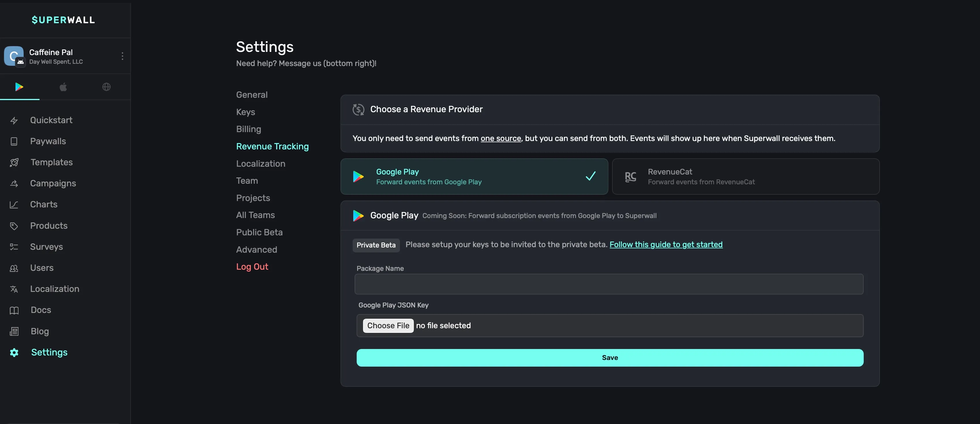This screenshot has height=424, width=980.
Task: Navigate to Campaigns
Action: (53, 183)
